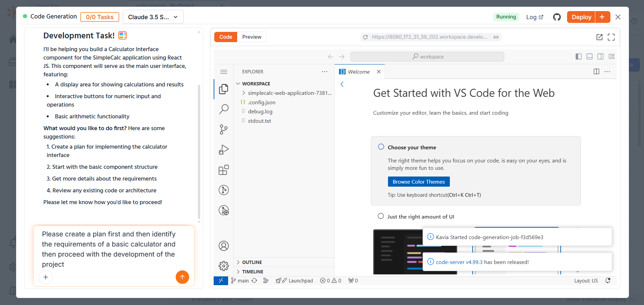
Task: Click Layout: US in the status bar
Action: (x=586, y=280)
